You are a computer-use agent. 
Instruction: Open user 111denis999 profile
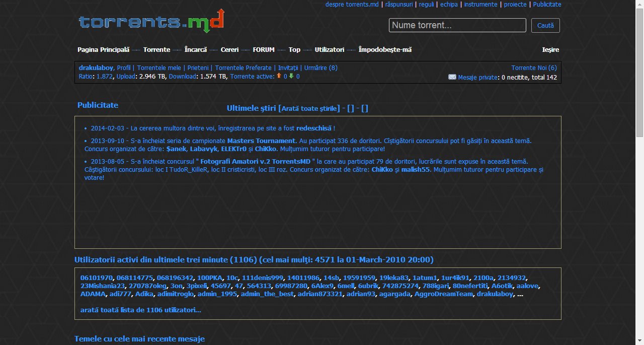coord(263,278)
